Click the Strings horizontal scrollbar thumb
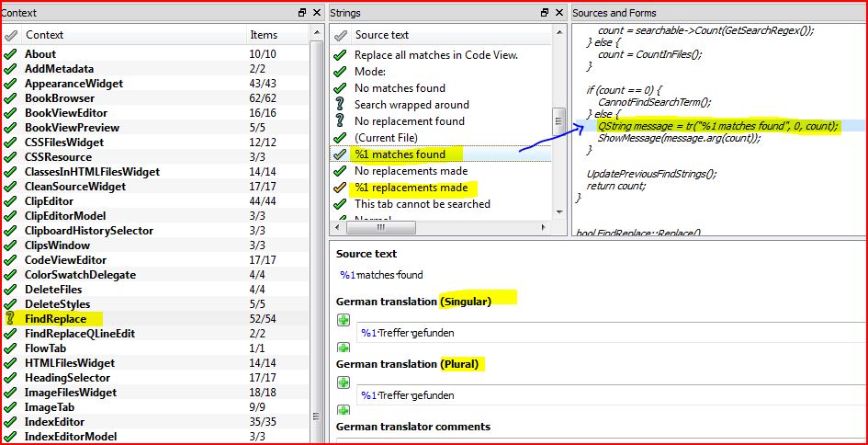Screen dimensions: 868x445 381,227
